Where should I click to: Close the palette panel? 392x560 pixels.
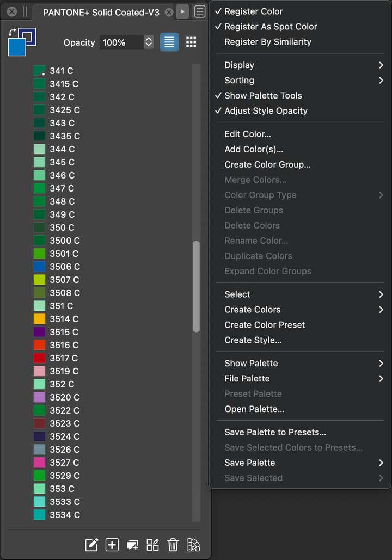click(12, 11)
